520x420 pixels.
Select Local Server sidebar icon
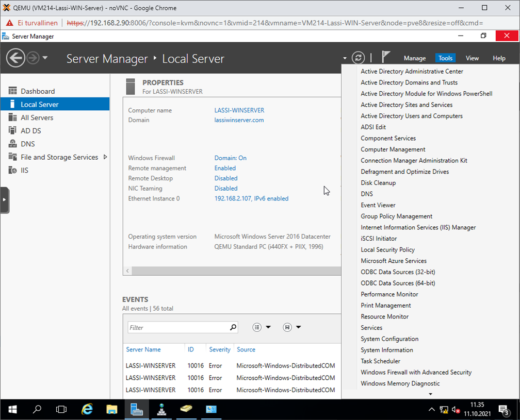12,104
